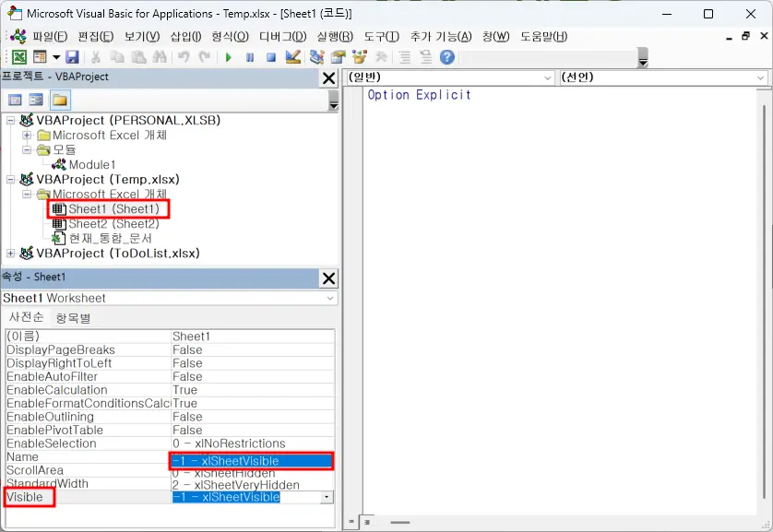Close the 속성 - Sheet1 properties pane
773x532 pixels.
point(328,278)
